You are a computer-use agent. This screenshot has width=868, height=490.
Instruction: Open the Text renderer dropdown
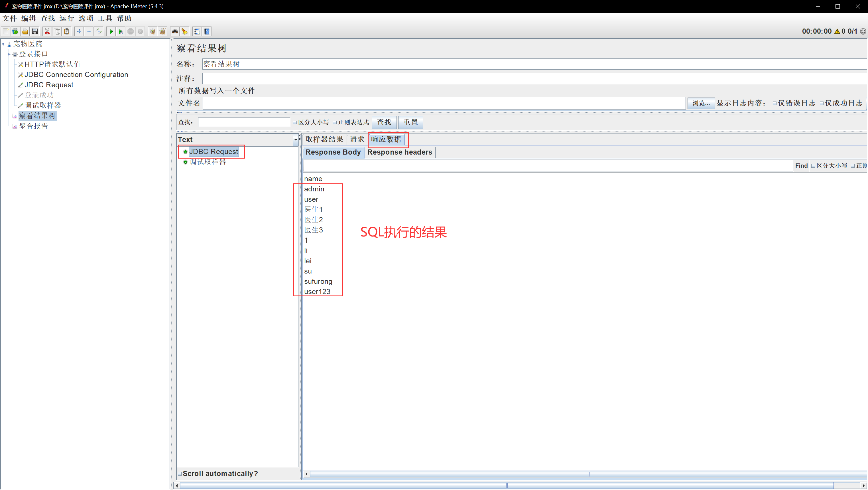[x=296, y=140]
